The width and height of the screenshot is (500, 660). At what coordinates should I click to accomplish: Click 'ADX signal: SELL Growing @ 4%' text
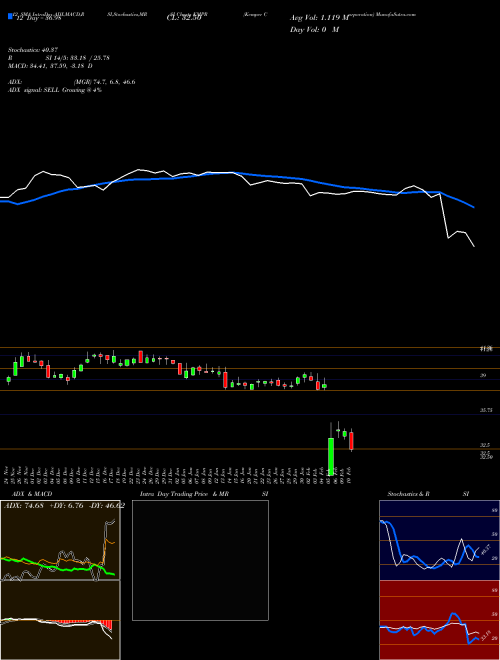(x=55, y=90)
